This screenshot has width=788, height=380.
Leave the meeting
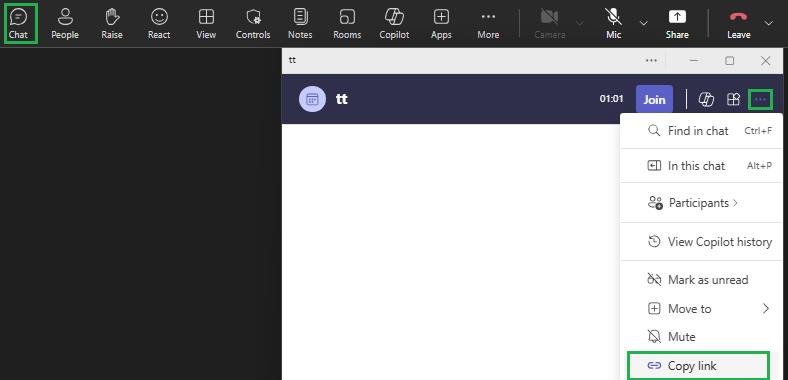738,24
